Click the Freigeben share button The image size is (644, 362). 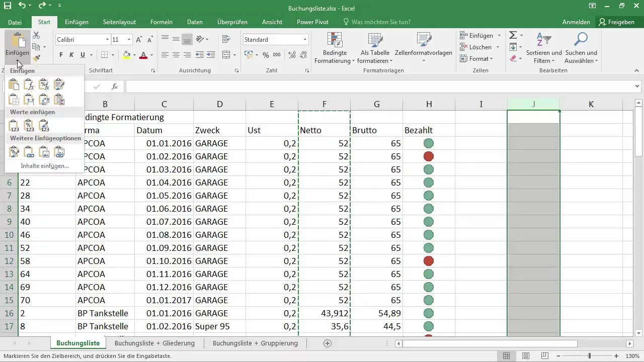click(617, 22)
